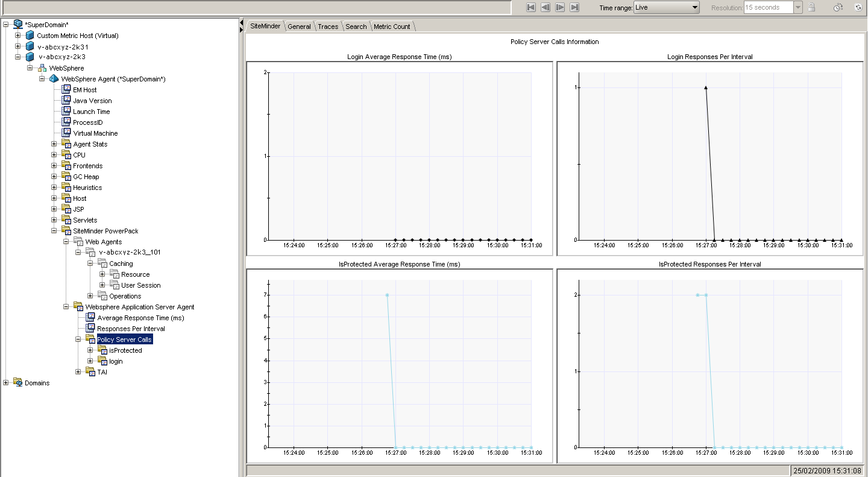The height and width of the screenshot is (477, 868).
Task: Click the EM Host metric icon
Action: 66,90
